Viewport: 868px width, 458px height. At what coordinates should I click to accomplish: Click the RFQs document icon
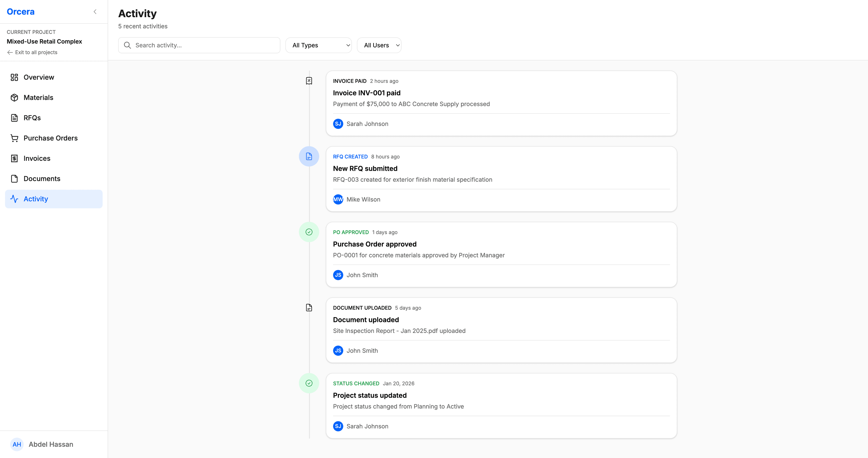14,118
